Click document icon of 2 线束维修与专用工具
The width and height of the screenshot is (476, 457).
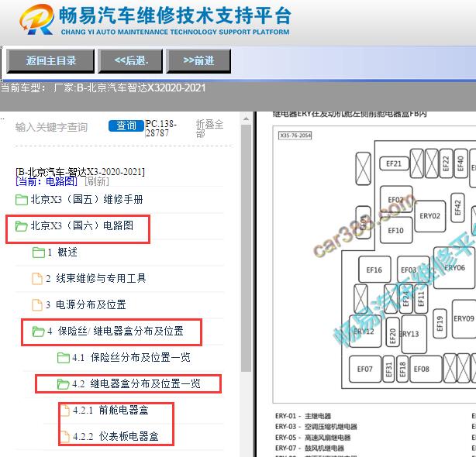pyautogui.click(x=37, y=278)
